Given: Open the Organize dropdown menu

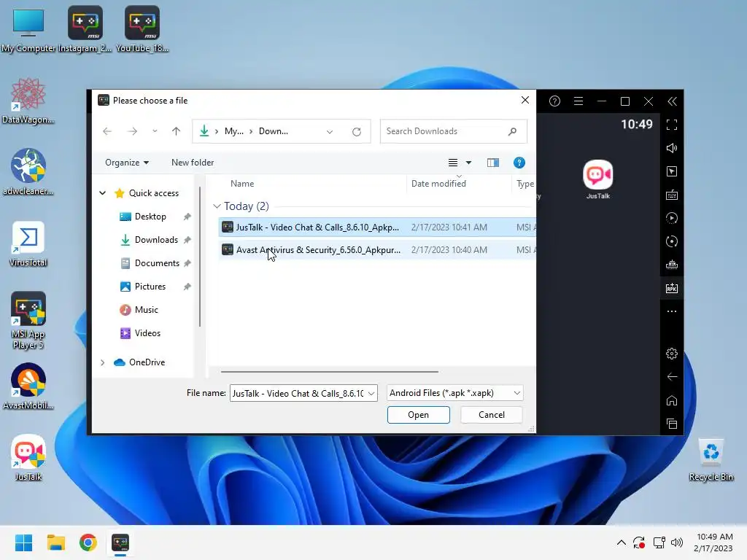Looking at the screenshot, I should point(127,163).
